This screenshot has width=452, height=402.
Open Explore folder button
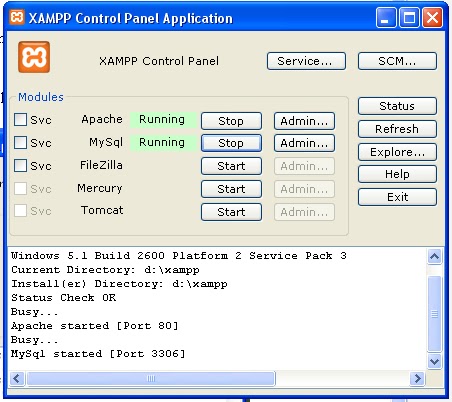(x=397, y=152)
